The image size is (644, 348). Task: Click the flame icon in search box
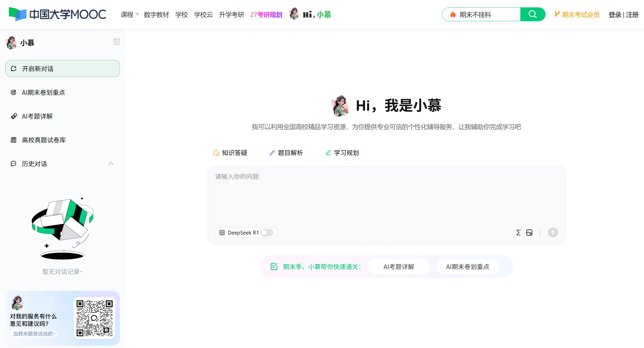(453, 15)
